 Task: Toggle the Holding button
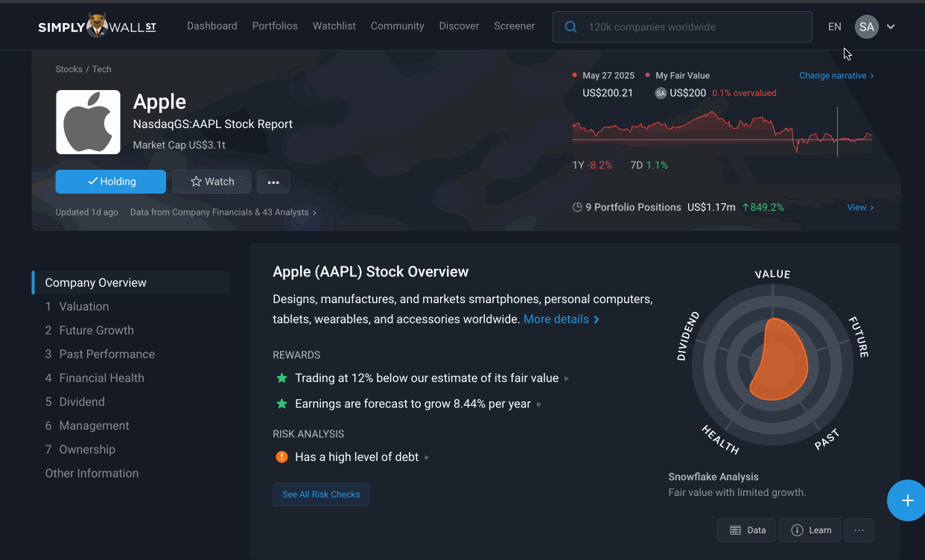(111, 182)
